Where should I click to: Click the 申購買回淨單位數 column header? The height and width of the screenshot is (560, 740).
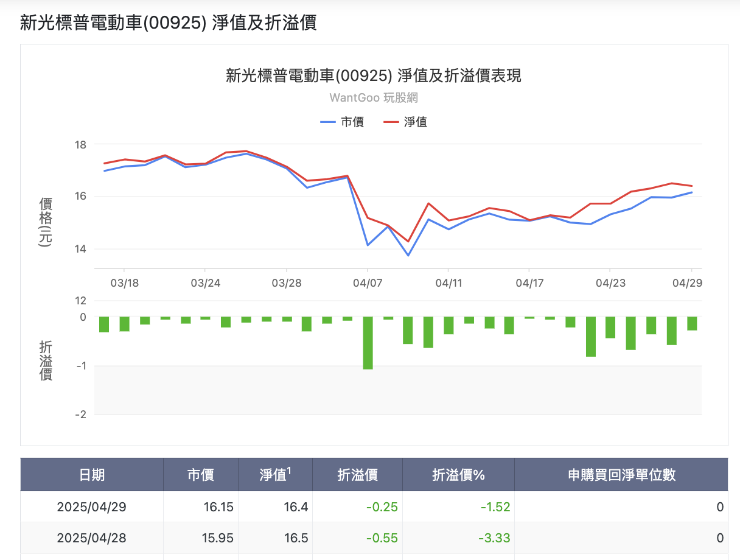tap(621, 475)
